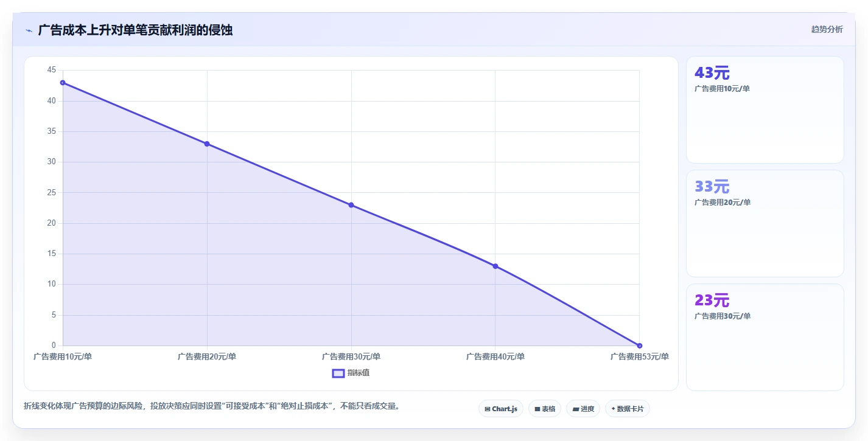Select the data point at 广告费用30元/单

pyautogui.click(x=351, y=205)
